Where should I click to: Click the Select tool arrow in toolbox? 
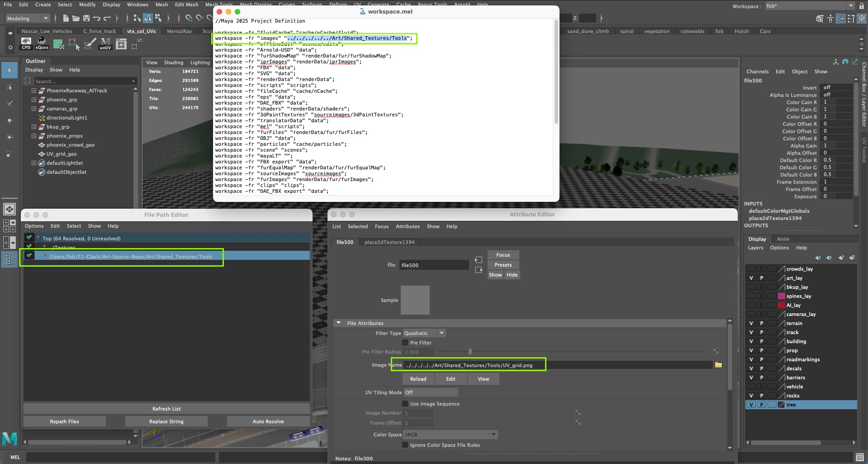click(x=9, y=71)
